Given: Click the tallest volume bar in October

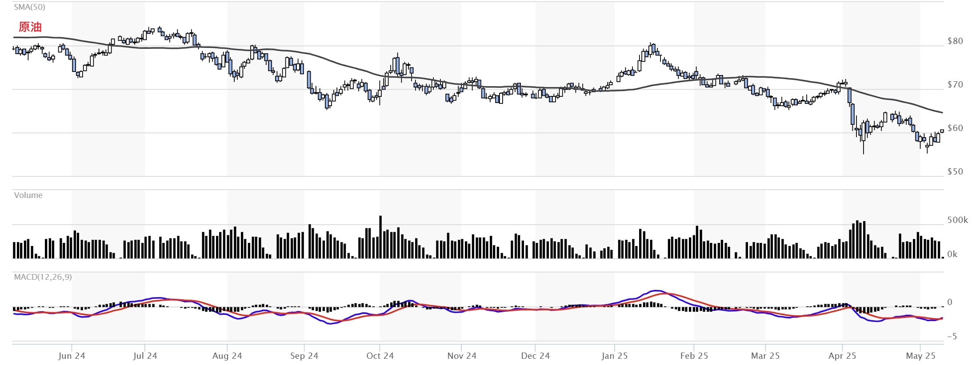Looking at the screenshot, I should click(x=380, y=237).
